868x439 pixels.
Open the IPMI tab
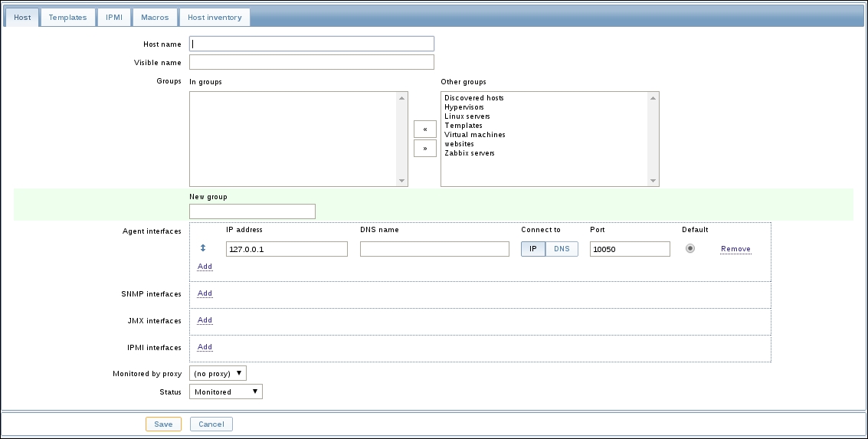(113, 17)
